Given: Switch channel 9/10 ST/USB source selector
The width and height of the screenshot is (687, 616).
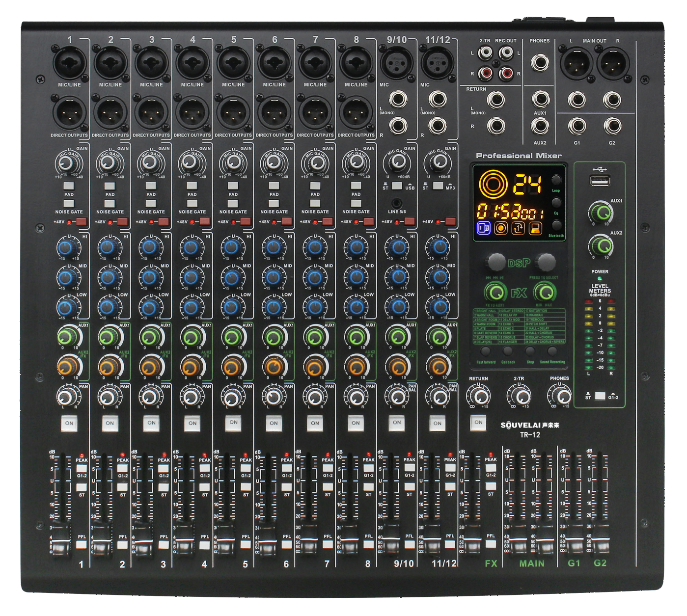Looking at the screenshot, I should point(397,186).
